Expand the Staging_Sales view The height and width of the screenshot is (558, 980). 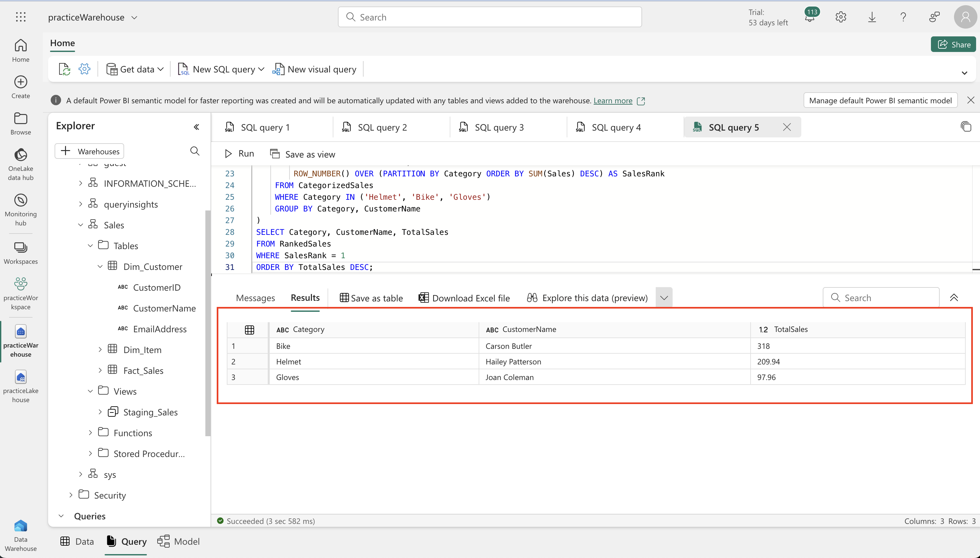tap(100, 412)
